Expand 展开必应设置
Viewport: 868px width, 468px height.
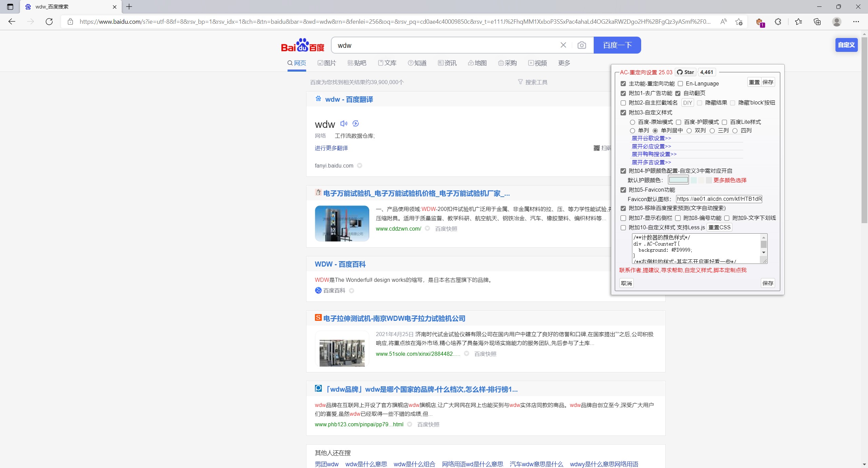click(651, 146)
